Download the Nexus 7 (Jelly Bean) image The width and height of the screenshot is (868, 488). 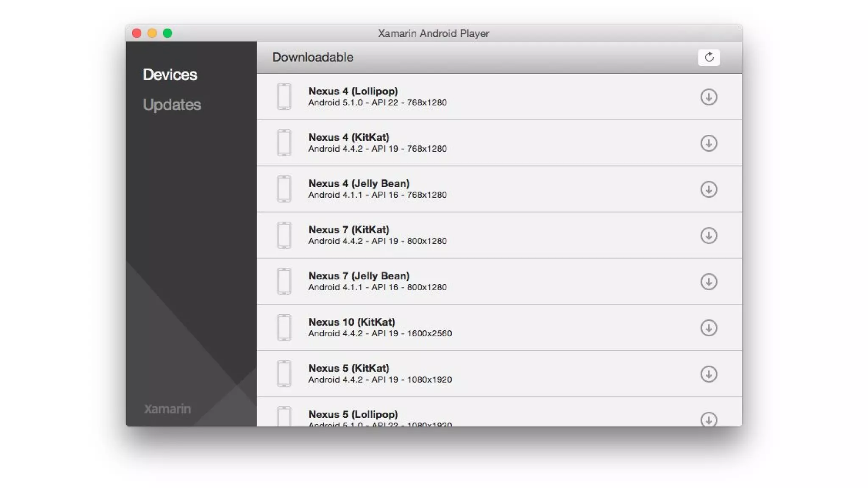(x=708, y=282)
